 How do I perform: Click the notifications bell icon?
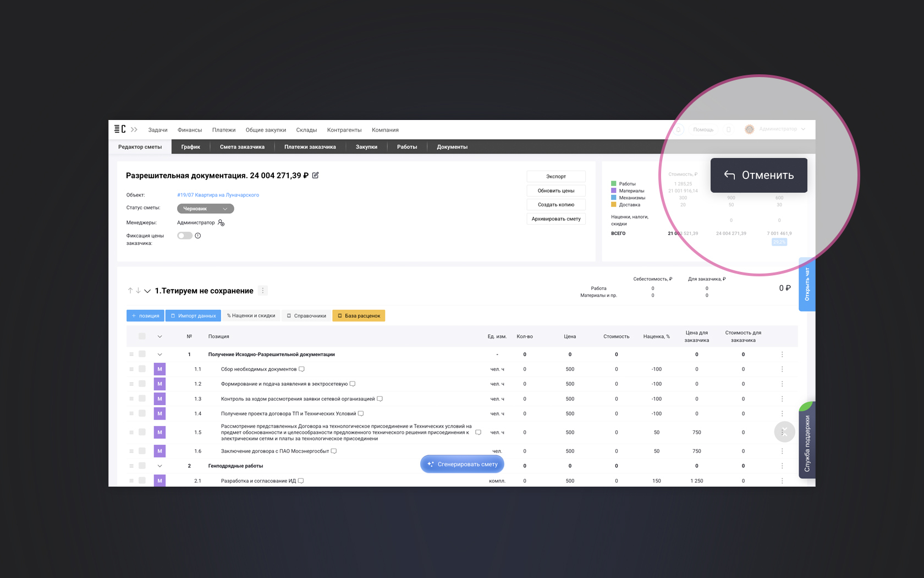(678, 130)
